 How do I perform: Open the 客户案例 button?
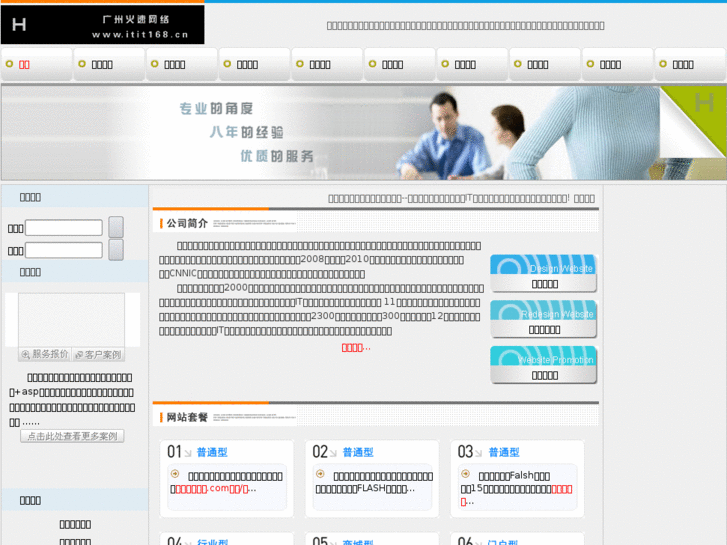(x=98, y=355)
